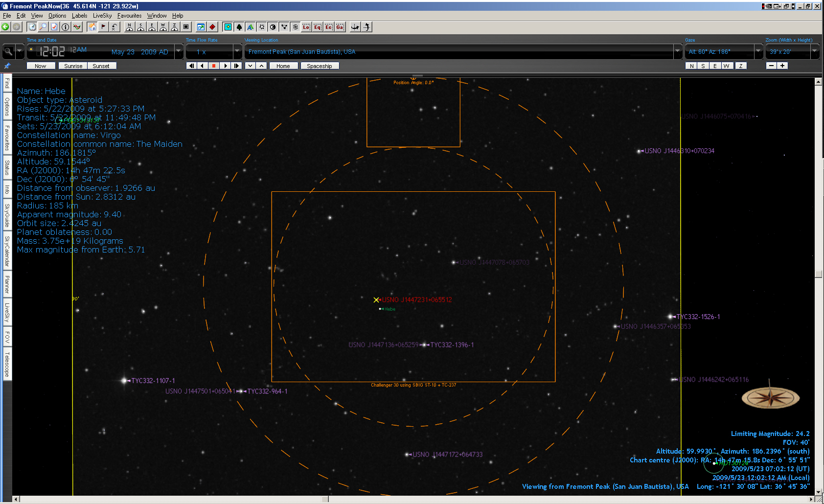Screen dimensions: 824x504
Task: Open the Telescope side tab
Action: (x=7, y=364)
